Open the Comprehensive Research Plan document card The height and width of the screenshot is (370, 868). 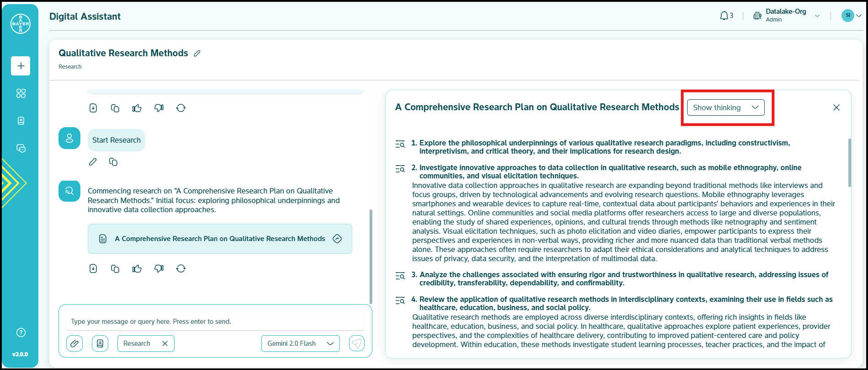click(x=220, y=239)
